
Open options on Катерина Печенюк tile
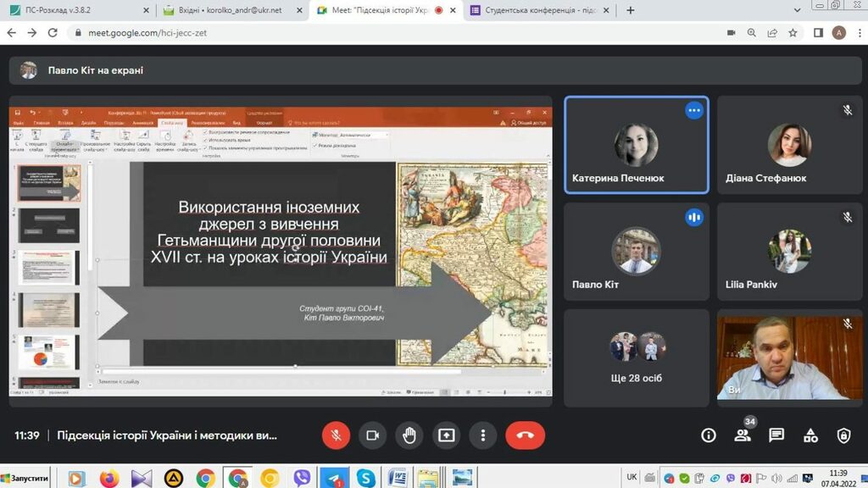[x=694, y=110]
